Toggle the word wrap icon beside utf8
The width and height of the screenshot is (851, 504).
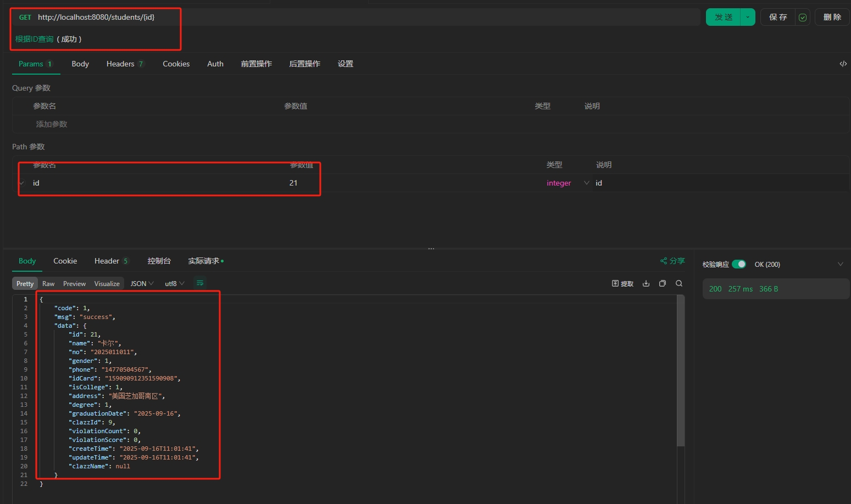[x=200, y=283]
